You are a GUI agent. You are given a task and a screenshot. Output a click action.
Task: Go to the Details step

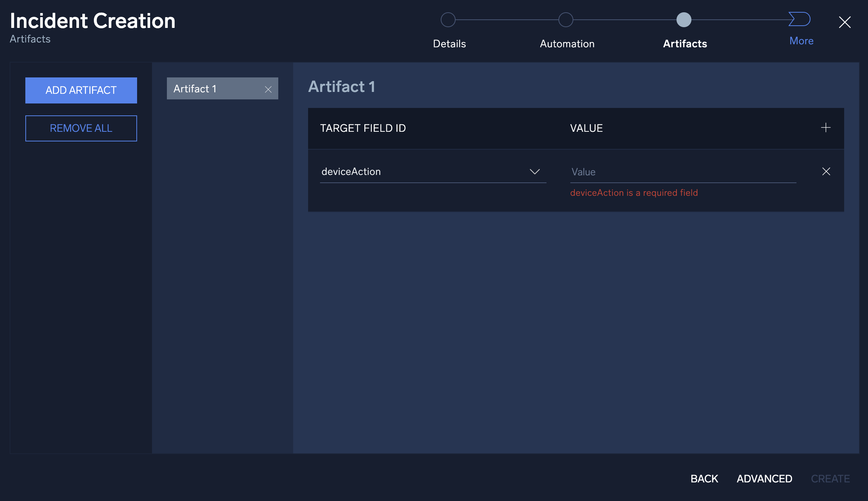pos(449,44)
